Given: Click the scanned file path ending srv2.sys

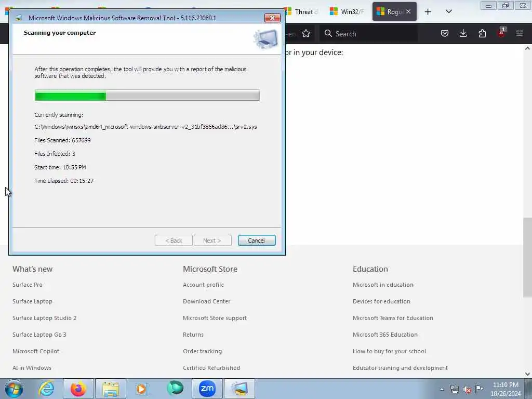Looking at the screenshot, I should pyautogui.click(x=145, y=127).
